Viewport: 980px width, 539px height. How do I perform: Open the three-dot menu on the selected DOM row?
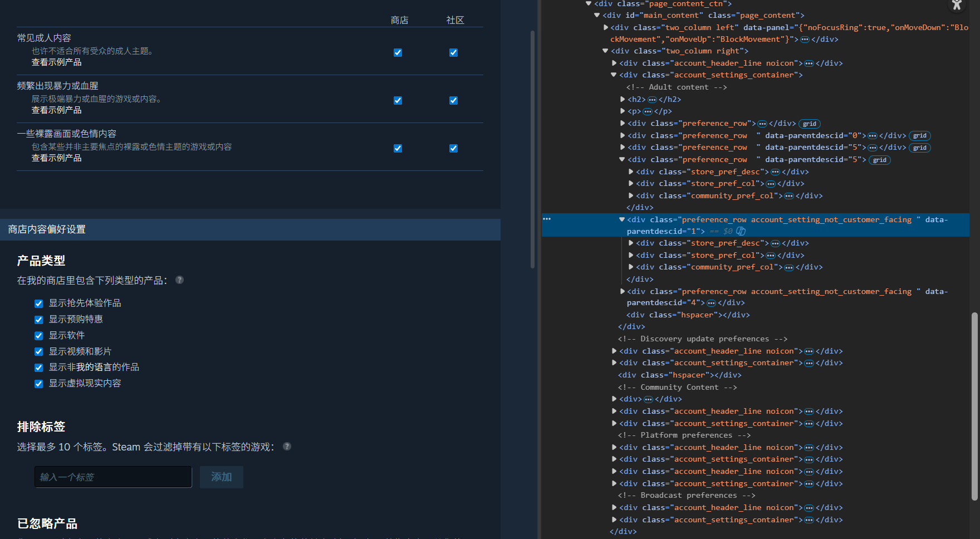pyautogui.click(x=547, y=219)
